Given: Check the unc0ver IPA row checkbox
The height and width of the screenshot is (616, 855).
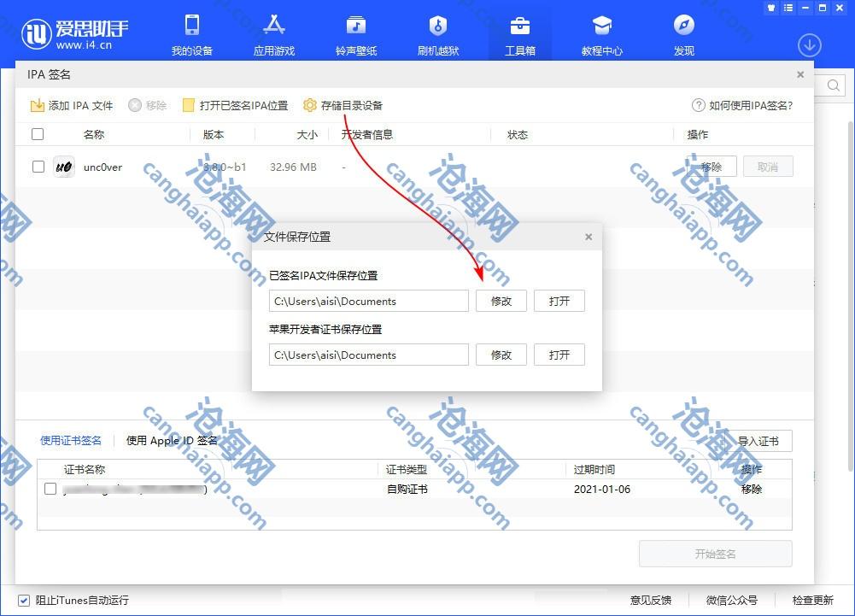Looking at the screenshot, I should [x=38, y=167].
